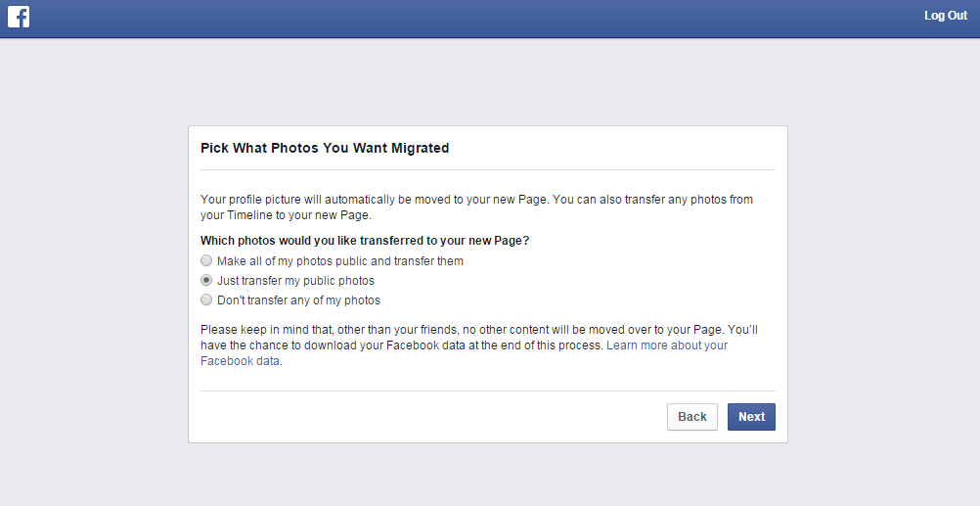
Task: Click the wrapped 'Facebook data.' link text
Action: 241,361
